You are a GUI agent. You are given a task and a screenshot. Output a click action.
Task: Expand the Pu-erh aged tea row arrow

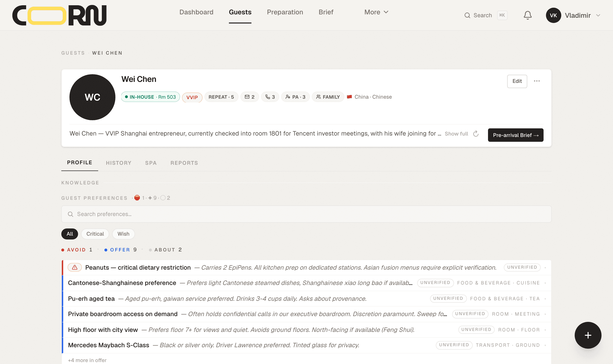[545, 299]
